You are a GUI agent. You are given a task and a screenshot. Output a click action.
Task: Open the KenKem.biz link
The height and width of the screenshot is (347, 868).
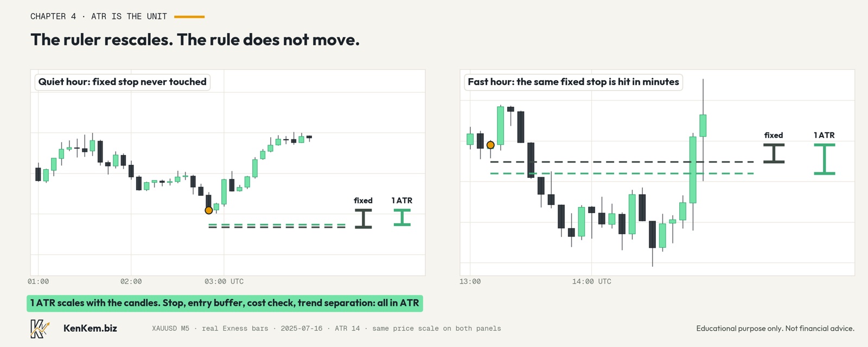tap(90, 328)
